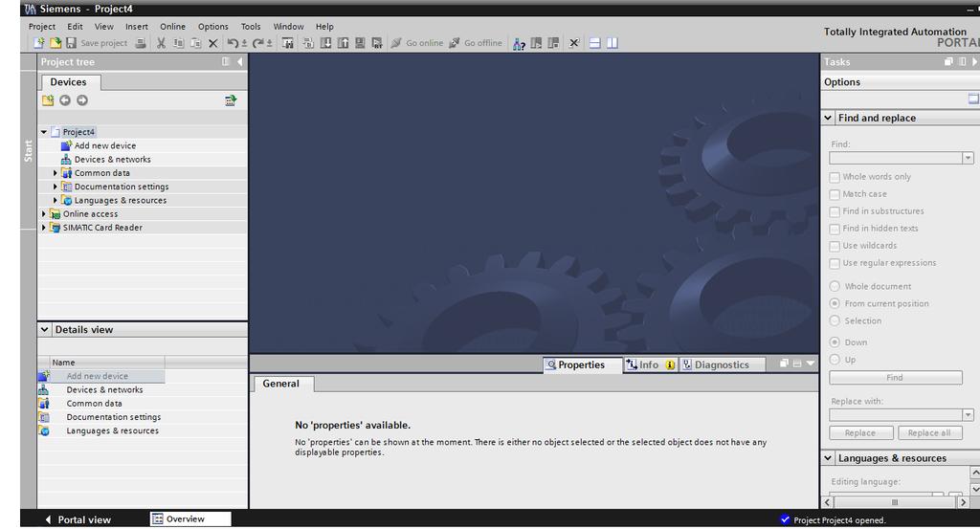Go online with the toolbar button
Viewport: 980px width, 529px height.
tap(417, 43)
